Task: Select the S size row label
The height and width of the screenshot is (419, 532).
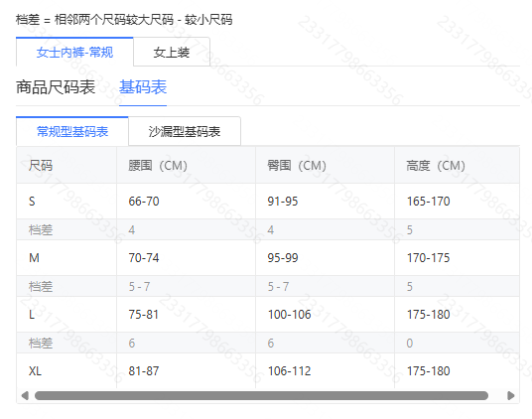Action: [32, 202]
